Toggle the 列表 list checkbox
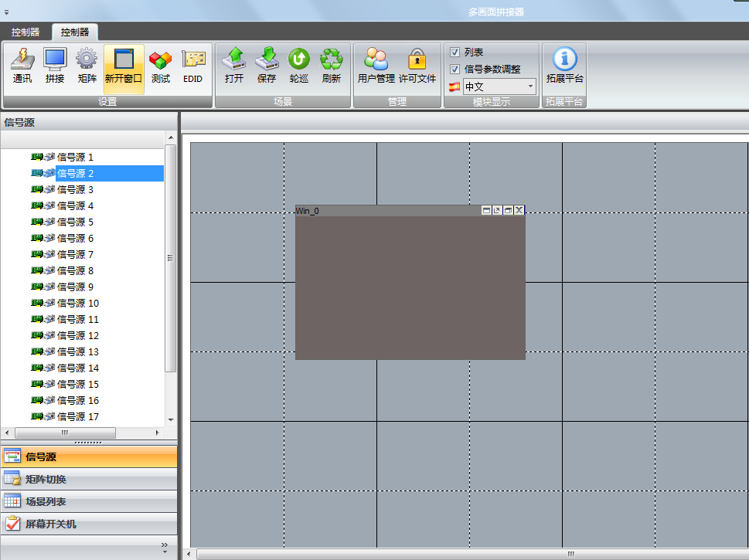The image size is (749, 560). click(x=455, y=52)
